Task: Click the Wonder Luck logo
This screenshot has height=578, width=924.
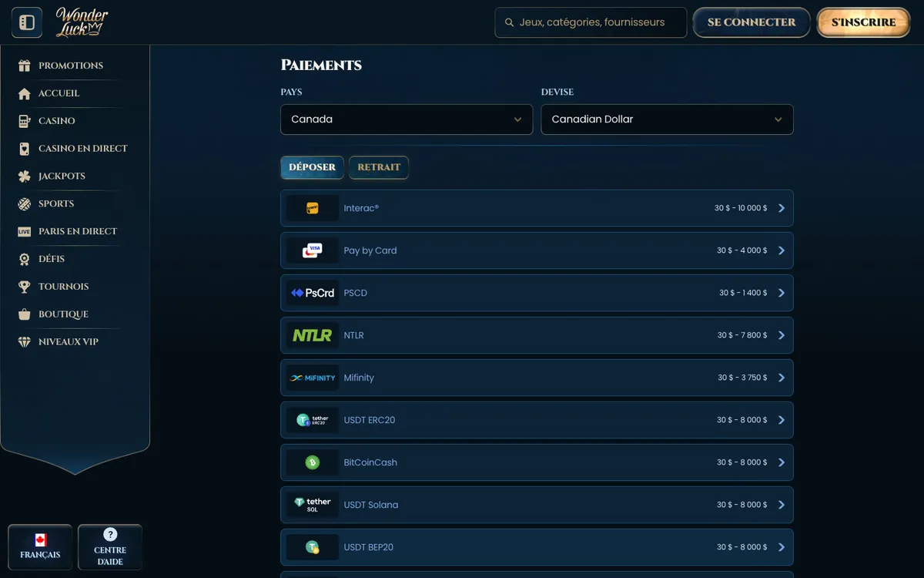Action: click(x=82, y=22)
